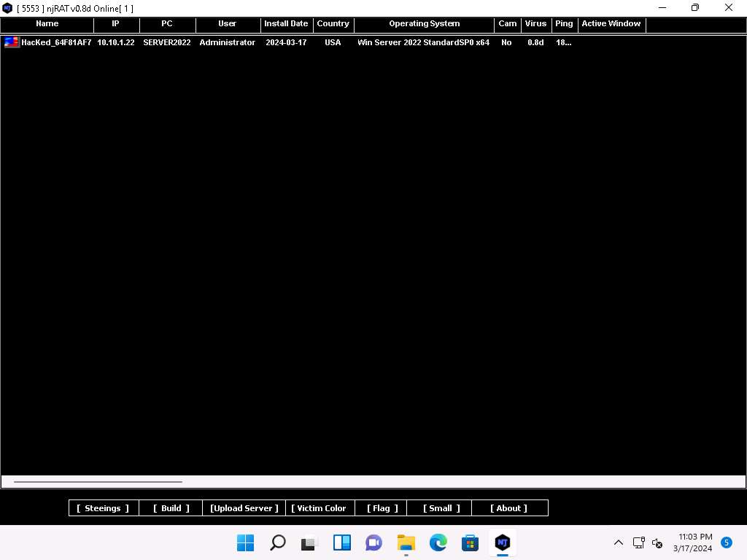This screenshot has width=747, height=560.
Task: Click the Active Window column header
Action: pos(611,24)
